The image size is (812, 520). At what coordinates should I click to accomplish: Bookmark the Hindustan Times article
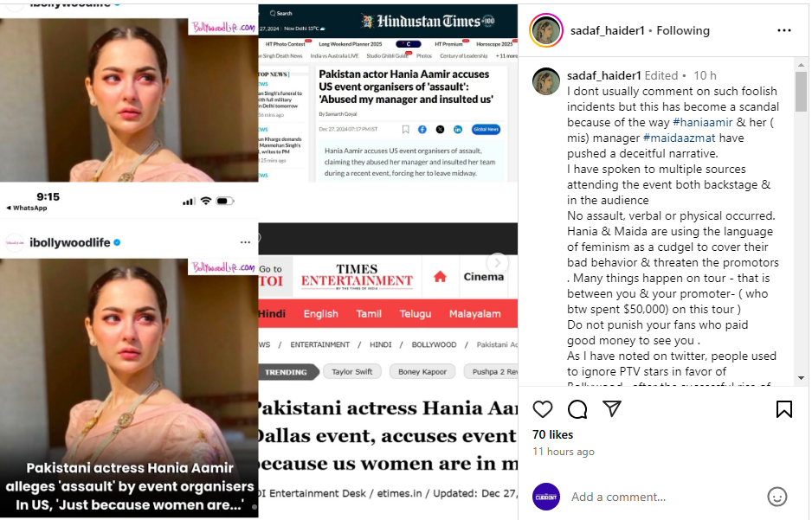coord(405,130)
